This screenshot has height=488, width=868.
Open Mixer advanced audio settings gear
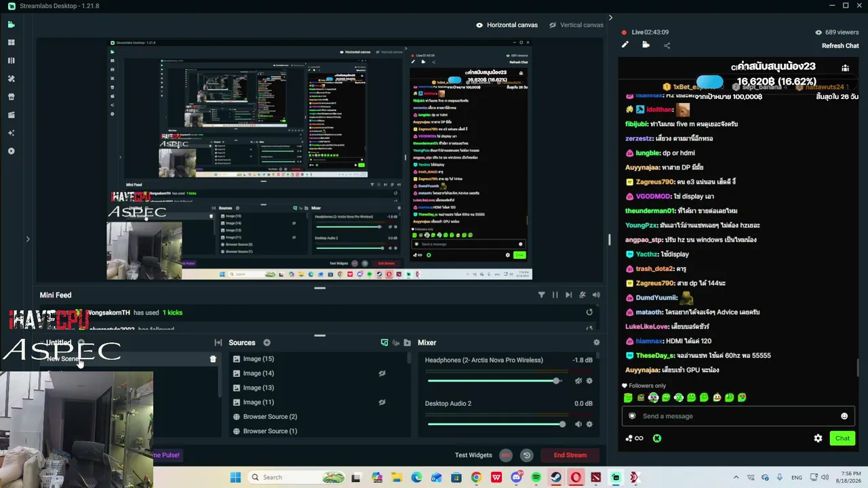coord(596,343)
